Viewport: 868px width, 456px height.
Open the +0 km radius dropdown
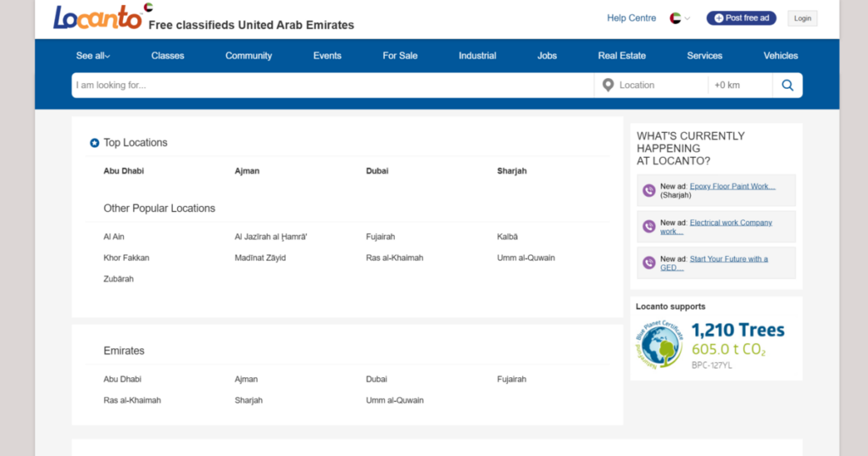click(740, 86)
